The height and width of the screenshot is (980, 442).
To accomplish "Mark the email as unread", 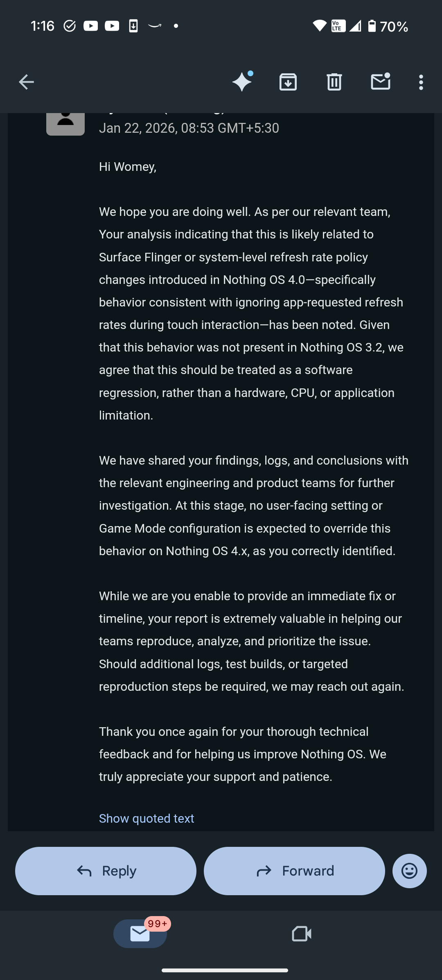I will coord(380,82).
